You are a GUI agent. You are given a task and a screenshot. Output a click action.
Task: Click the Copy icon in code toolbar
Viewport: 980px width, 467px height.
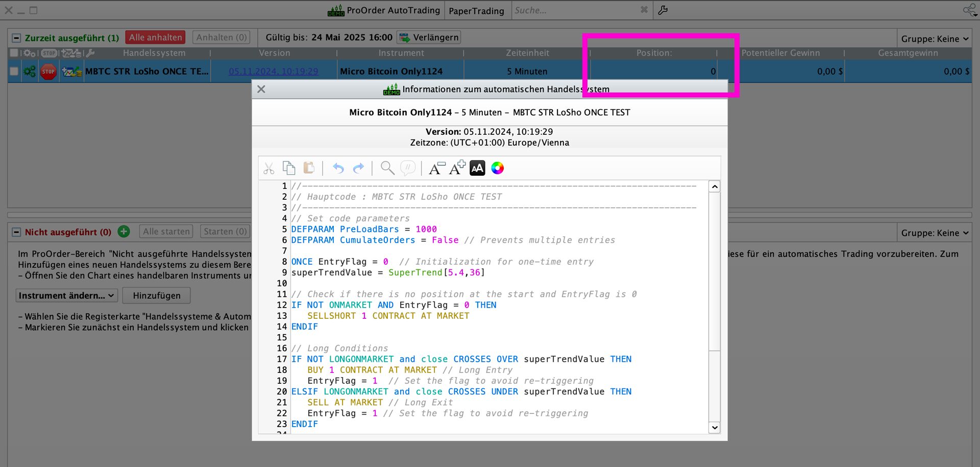click(x=289, y=168)
